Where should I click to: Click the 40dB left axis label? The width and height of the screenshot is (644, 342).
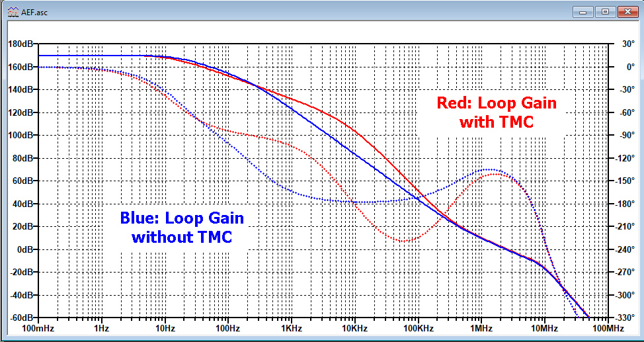[22, 204]
